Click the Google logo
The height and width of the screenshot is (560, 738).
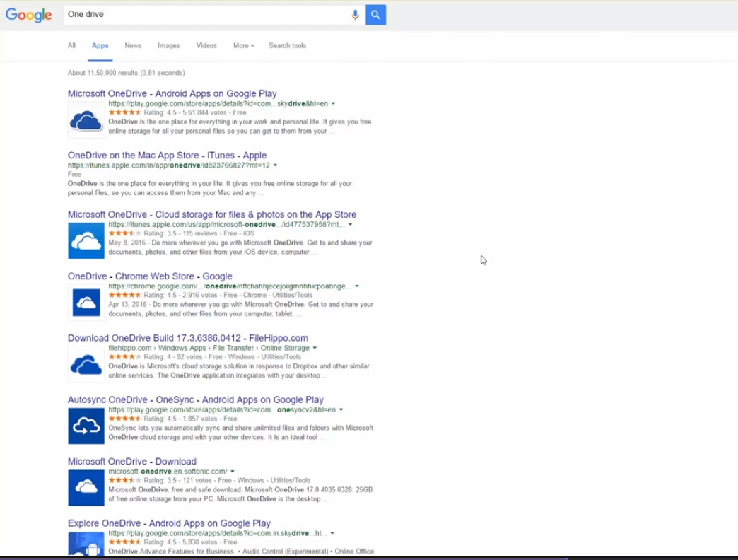29,15
